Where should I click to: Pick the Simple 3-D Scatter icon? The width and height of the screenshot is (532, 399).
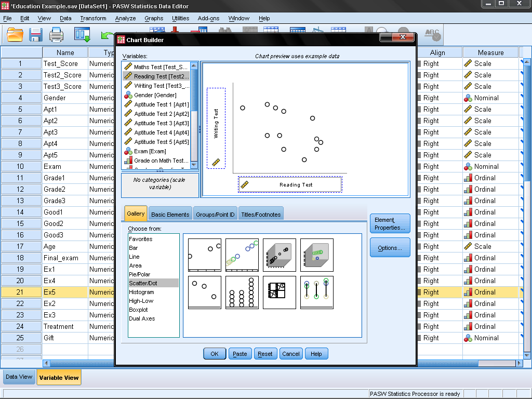point(280,255)
